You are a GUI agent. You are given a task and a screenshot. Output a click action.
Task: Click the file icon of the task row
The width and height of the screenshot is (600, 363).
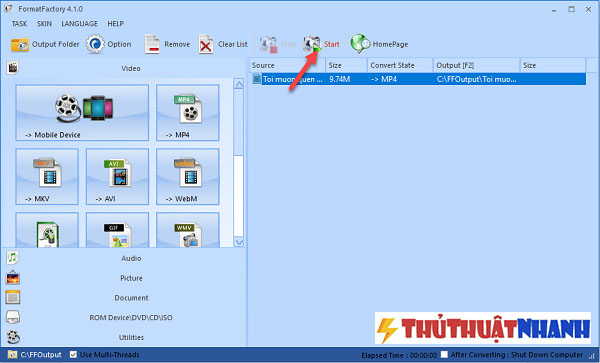tap(256, 79)
